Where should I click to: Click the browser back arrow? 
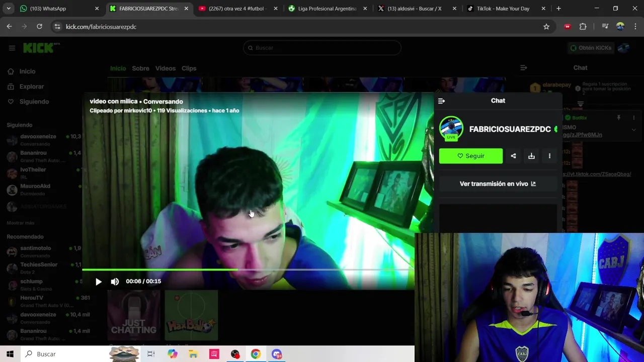point(10,27)
